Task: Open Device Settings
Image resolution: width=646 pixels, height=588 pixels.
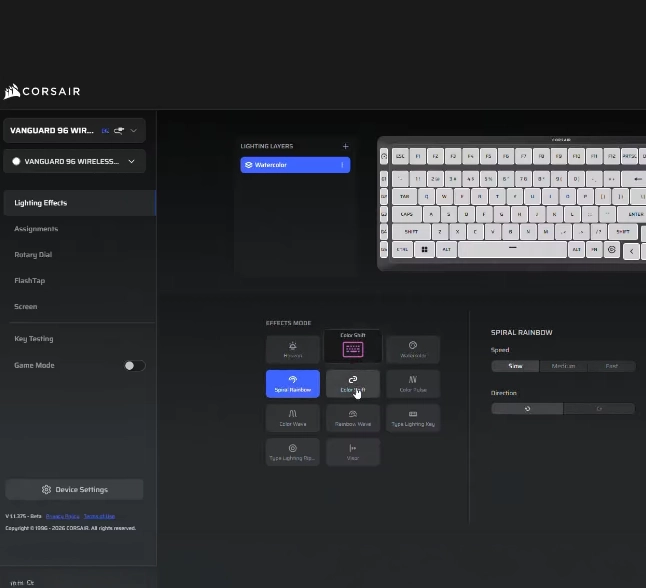Action: click(74, 490)
